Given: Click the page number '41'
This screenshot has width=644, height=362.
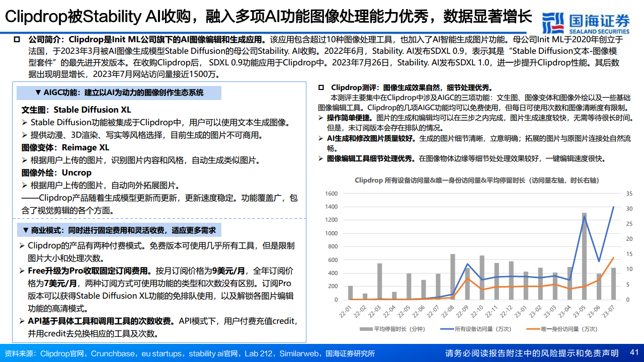Looking at the screenshot, I should point(634,353).
